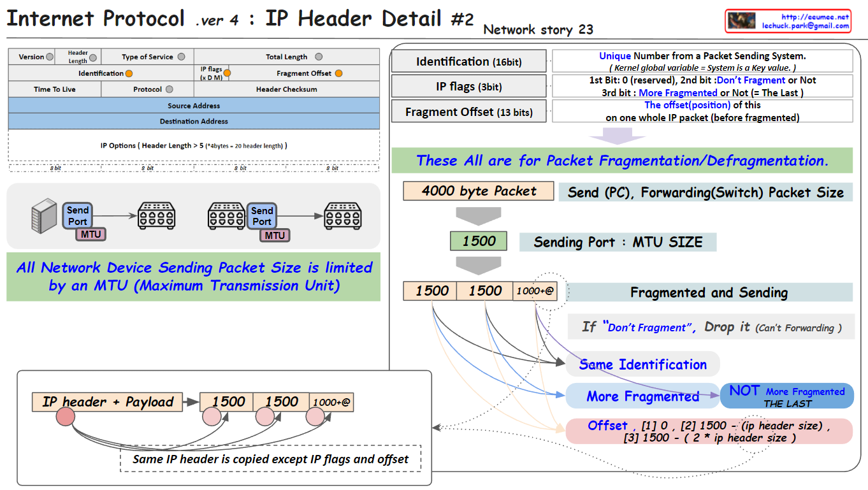
Task: Select the orange dot beside Fragment Offset field
Action: pyautogui.click(x=338, y=73)
